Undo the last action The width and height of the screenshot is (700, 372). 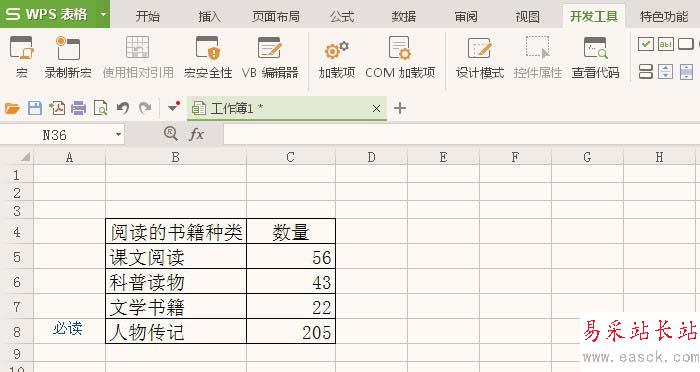(123, 108)
